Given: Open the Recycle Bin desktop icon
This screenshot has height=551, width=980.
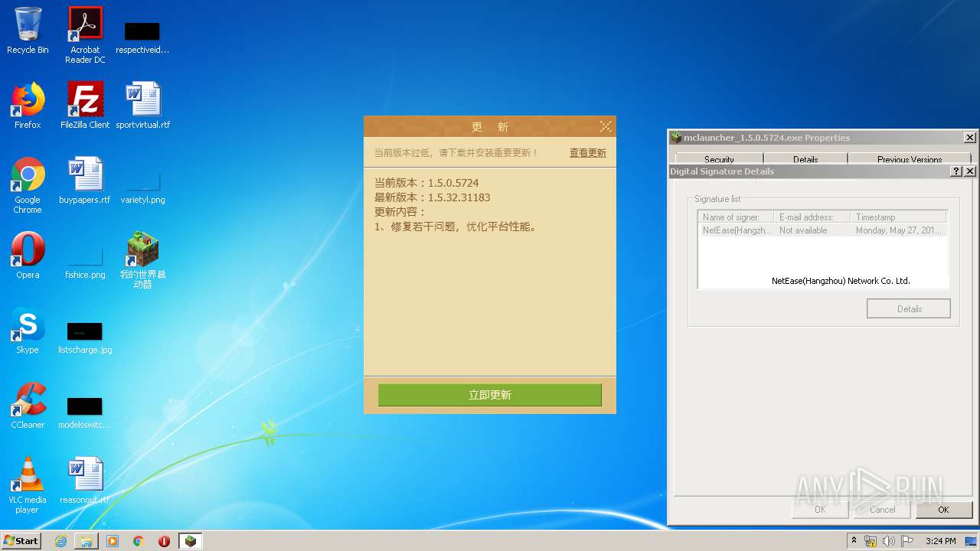Looking at the screenshot, I should pos(28,31).
